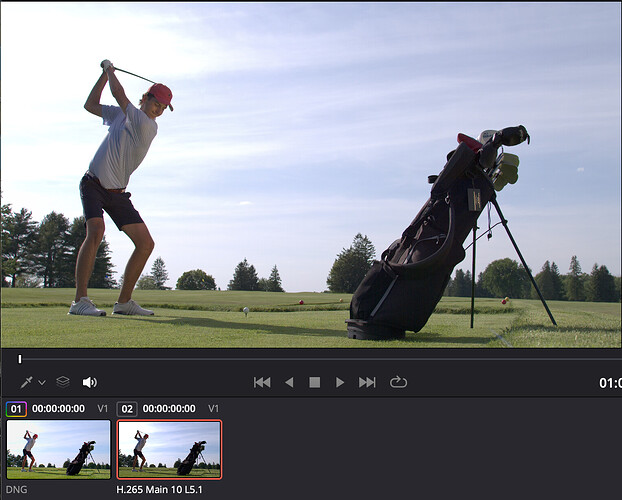Select the qualifier eyedropper tool

(x=27, y=382)
